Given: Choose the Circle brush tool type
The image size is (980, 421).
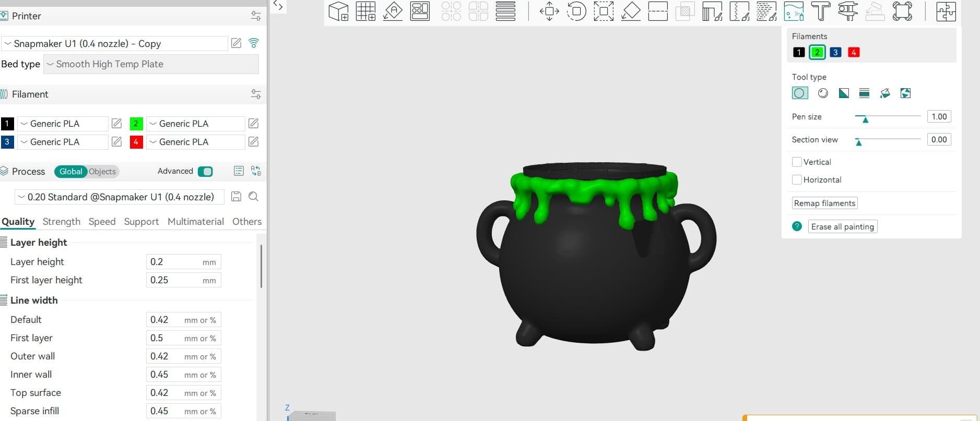Looking at the screenshot, I should pyautogui.click(x=799, y=93).
